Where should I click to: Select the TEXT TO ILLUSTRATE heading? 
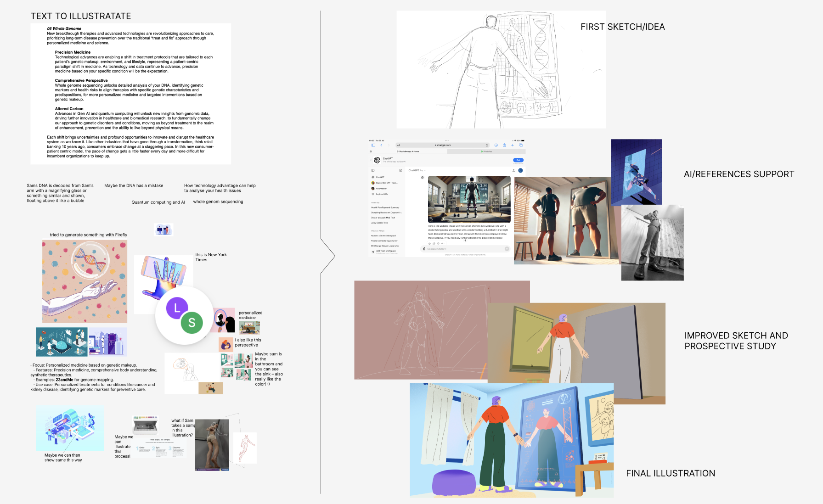[81, 16]
